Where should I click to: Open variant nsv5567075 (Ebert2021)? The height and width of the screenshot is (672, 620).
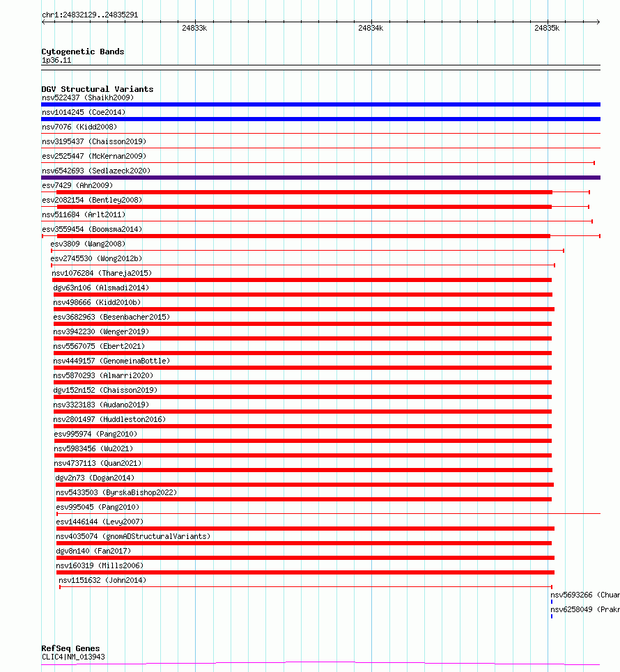click(99, 346)
